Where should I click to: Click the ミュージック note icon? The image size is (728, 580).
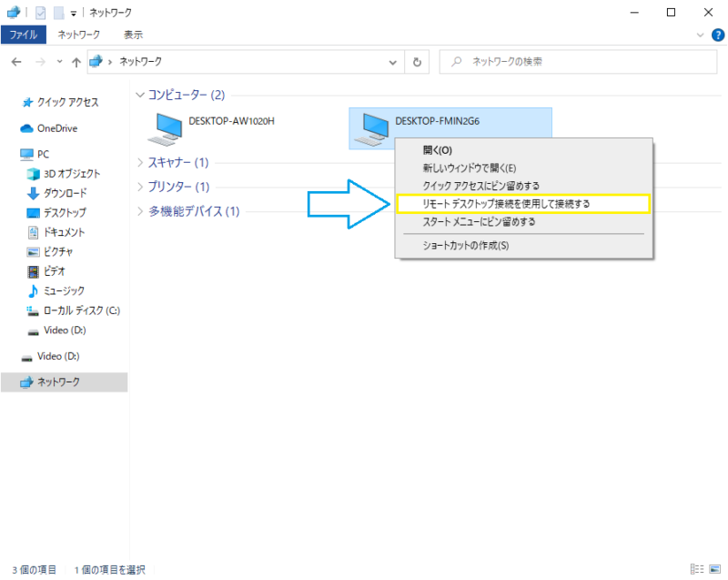coord(33,290)
